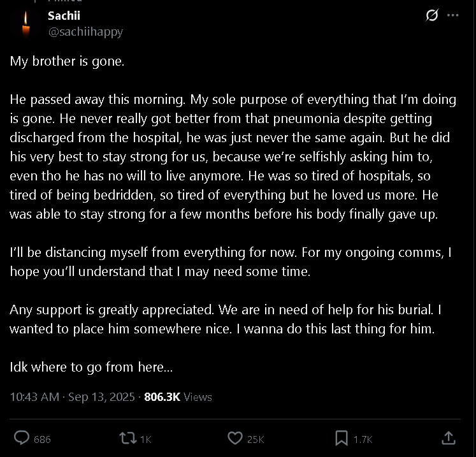Click the 686 replies count

point(42,439)
